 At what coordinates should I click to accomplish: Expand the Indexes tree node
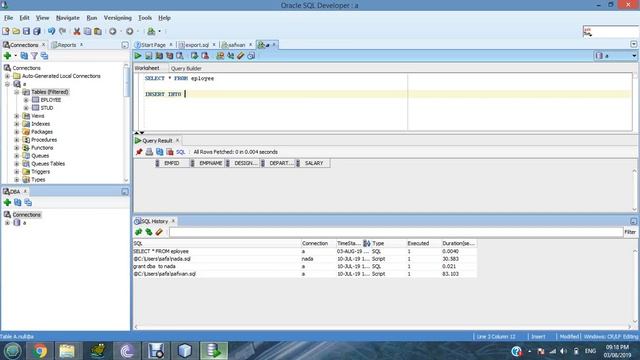(16, 124)
